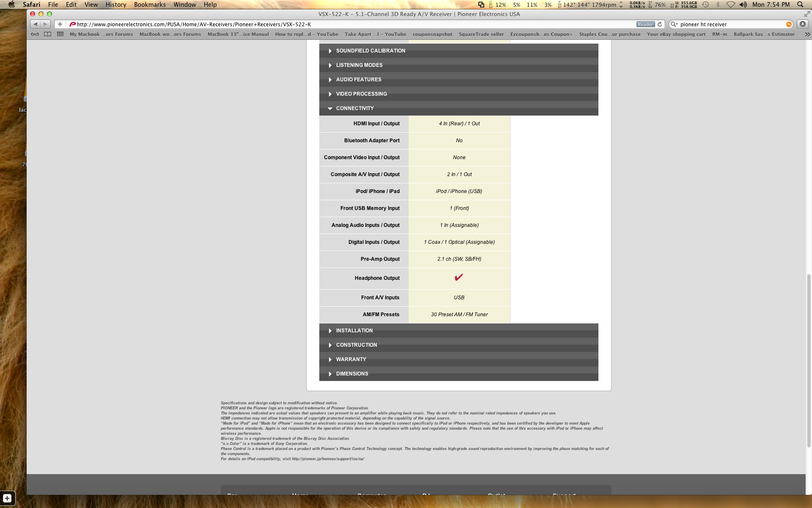
Task: Open Staples Coupon purchase bookmark
Action: pos(610,34)
